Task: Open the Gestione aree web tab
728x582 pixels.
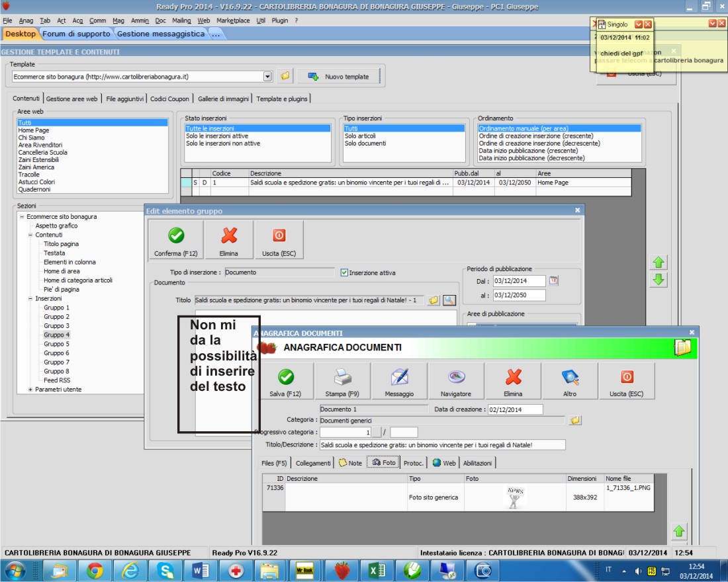Action: click(x=72, y=99)
